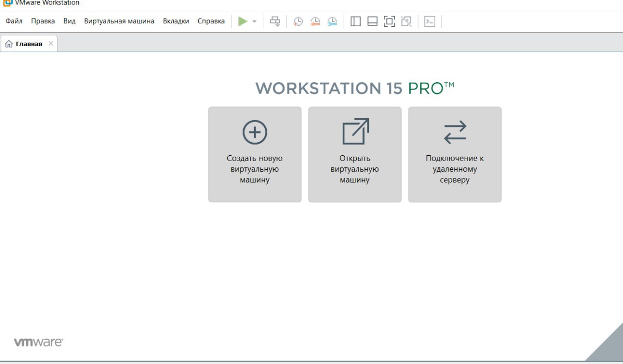Close the Главная tab

51,43
